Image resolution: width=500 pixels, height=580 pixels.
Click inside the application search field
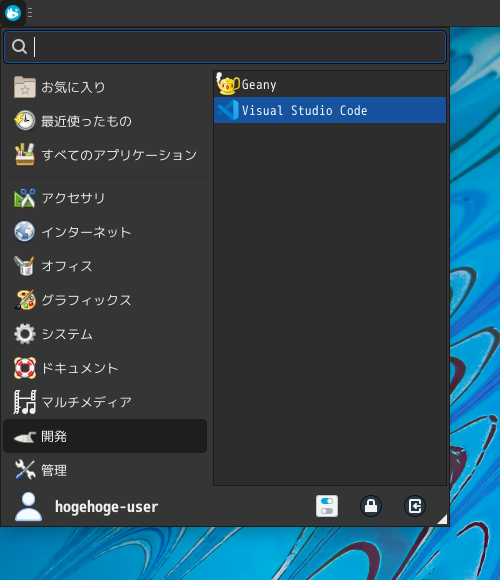tap(225, 47)
